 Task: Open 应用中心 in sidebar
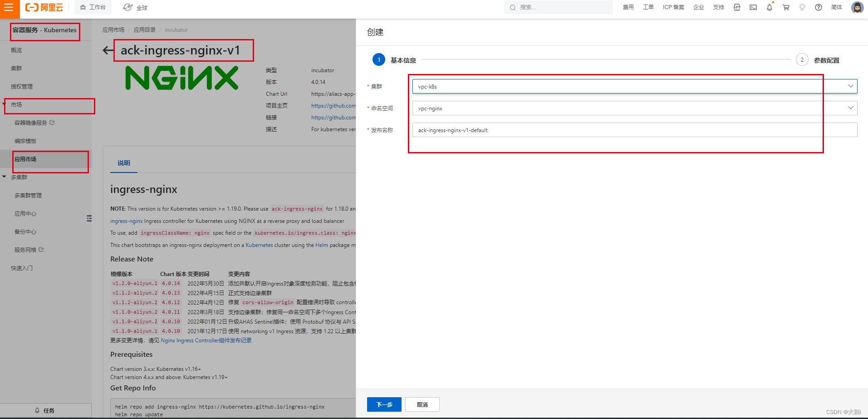(25, 214)
